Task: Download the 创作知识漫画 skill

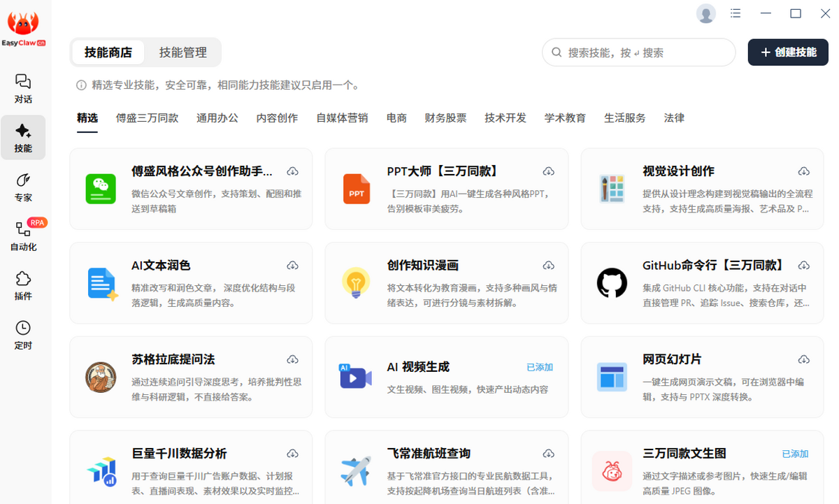Action: click(549, 266)
